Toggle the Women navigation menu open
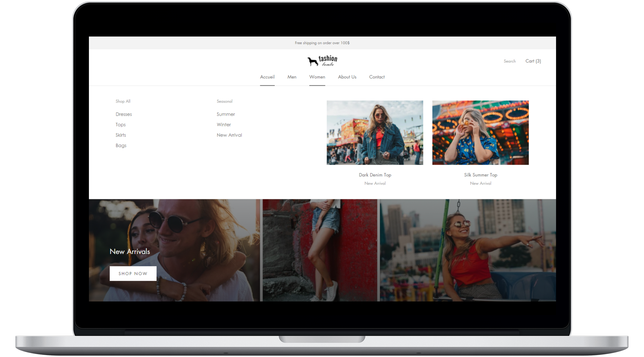Viewport: 644px width, 357px height. (x=317, y=76)
